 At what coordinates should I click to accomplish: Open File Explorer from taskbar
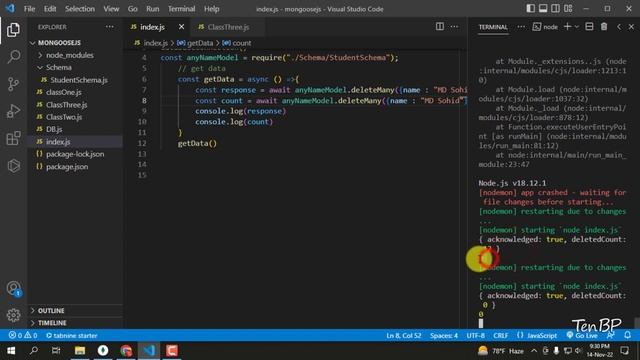80,351
